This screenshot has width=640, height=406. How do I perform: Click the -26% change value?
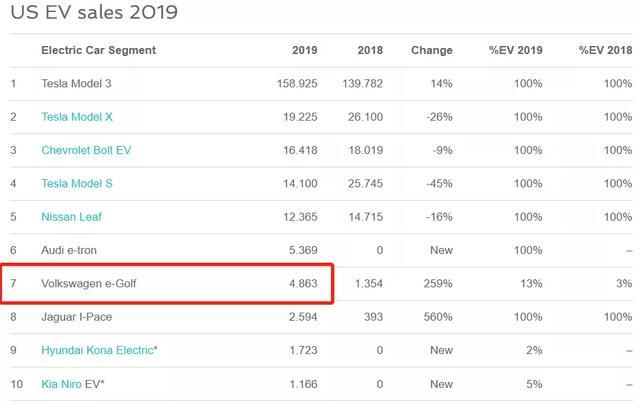[x=439, y=117]
